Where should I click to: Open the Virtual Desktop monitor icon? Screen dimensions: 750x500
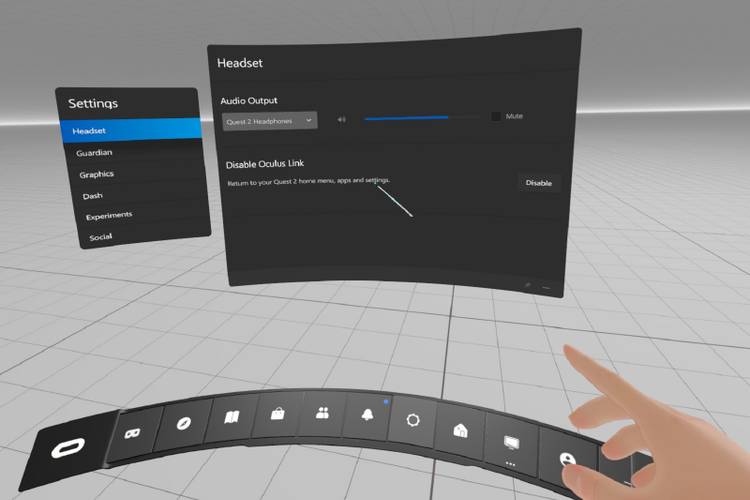512,441
